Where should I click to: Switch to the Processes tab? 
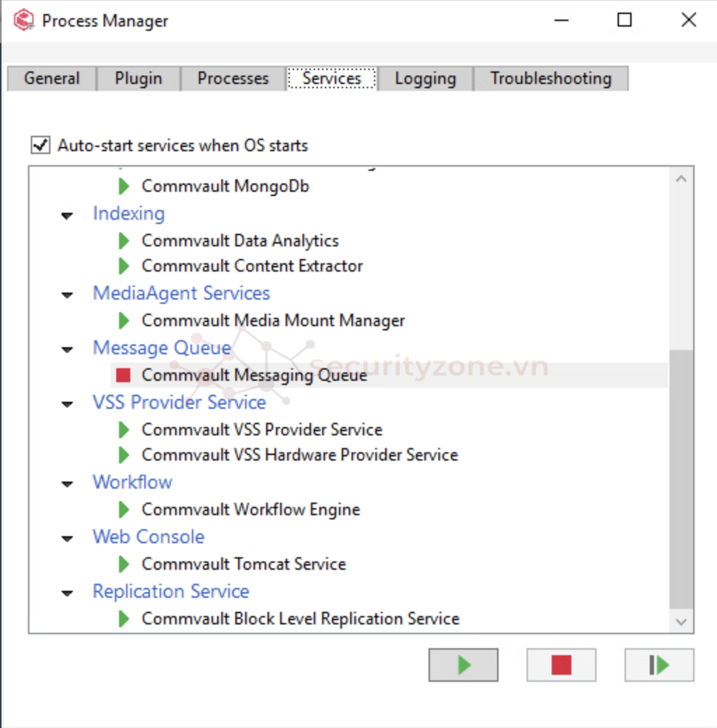tap(232, 78)
